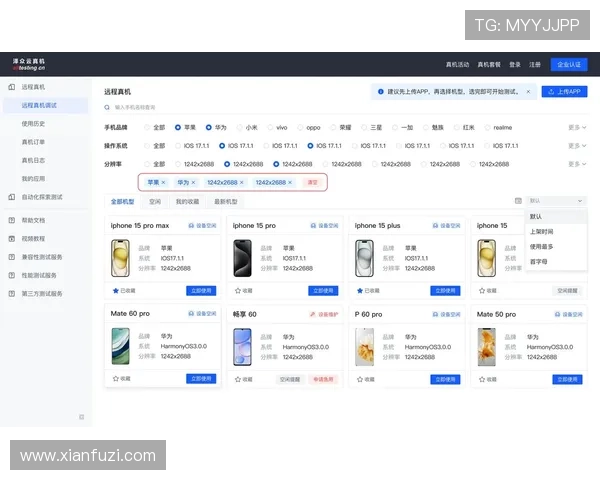Select the realme brand radio

click(x=488, y=127)
